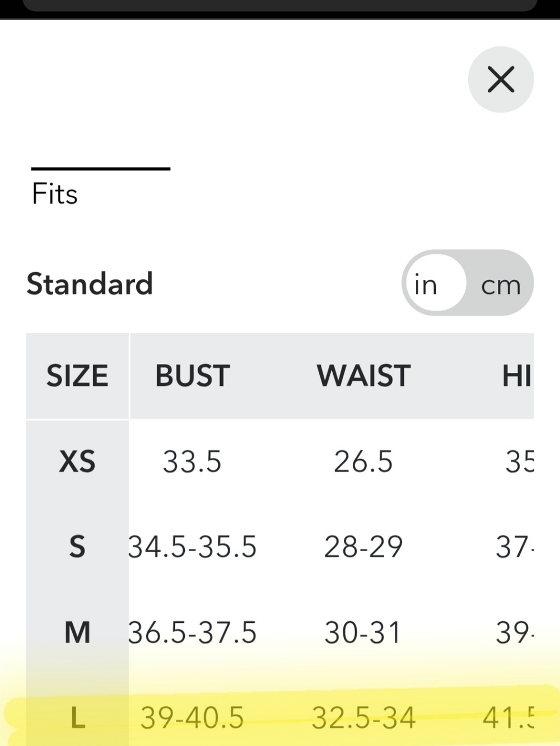
Task: Select inches unit option
Action: pos(426,285)
